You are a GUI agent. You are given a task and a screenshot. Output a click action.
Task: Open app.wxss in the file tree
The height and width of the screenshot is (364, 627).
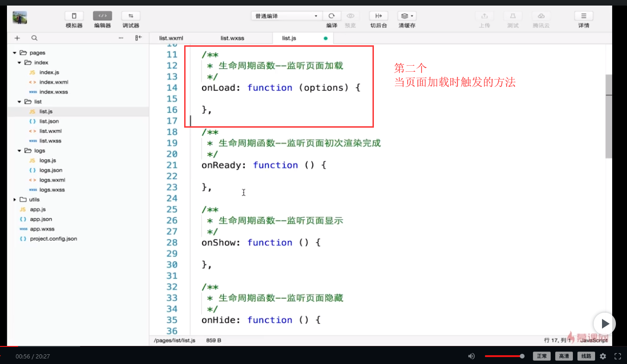tap(42, 229)
